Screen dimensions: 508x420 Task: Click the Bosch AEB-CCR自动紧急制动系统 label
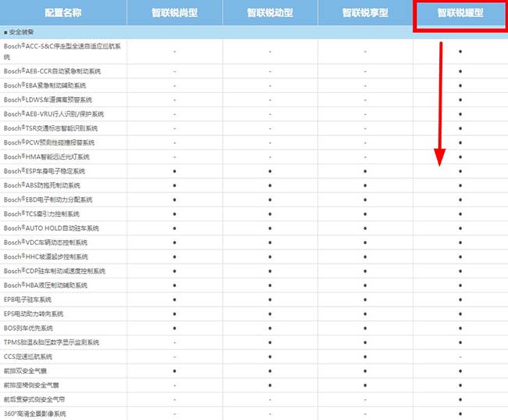(x=52, y=71)
